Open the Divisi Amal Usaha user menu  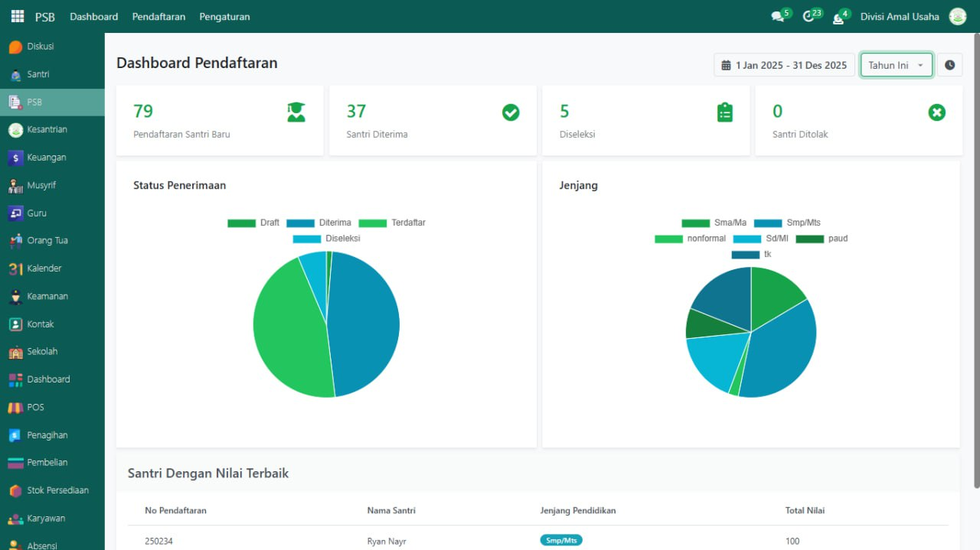(900, 17)
